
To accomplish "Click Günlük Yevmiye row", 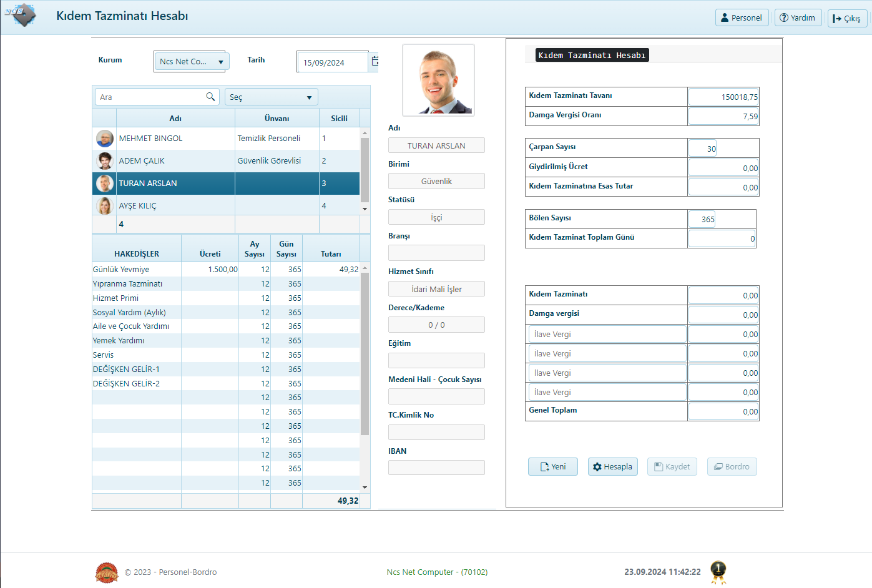I will [226, 270].
